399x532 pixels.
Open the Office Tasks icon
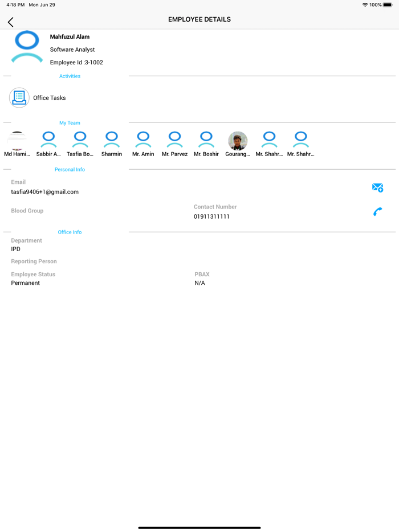click(x=19, y=98)
